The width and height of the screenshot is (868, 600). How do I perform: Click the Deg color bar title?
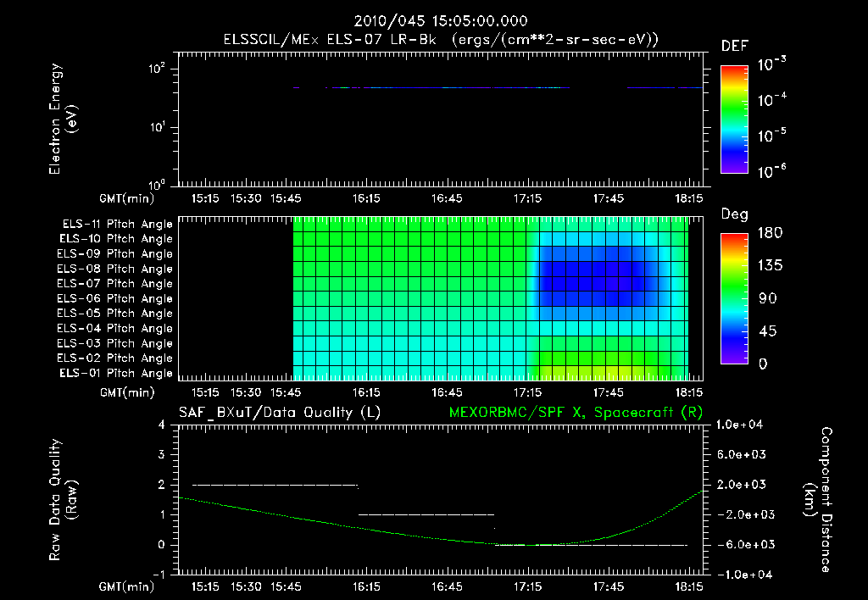pos(735,214)
